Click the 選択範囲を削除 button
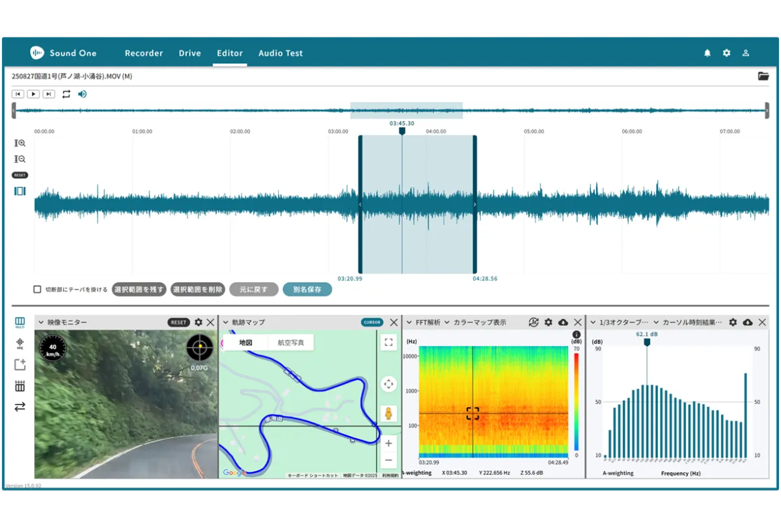 click(x=198, y=289)
